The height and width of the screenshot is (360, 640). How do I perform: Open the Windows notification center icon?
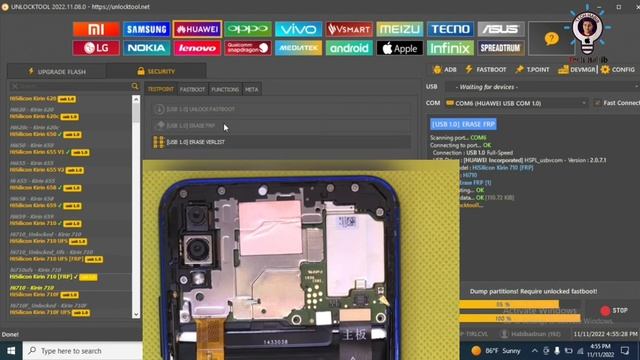pos(624,351)
